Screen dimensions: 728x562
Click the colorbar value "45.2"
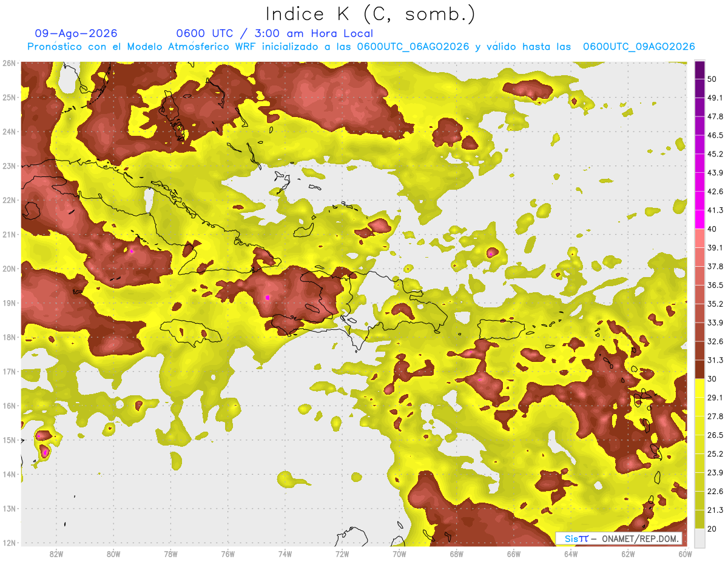(715, 154)
